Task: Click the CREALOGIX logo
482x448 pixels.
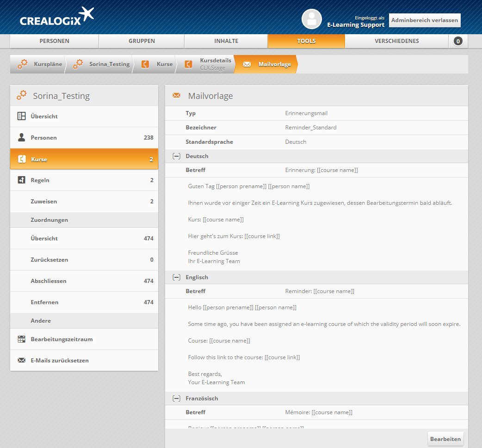Action: point(56,18)
